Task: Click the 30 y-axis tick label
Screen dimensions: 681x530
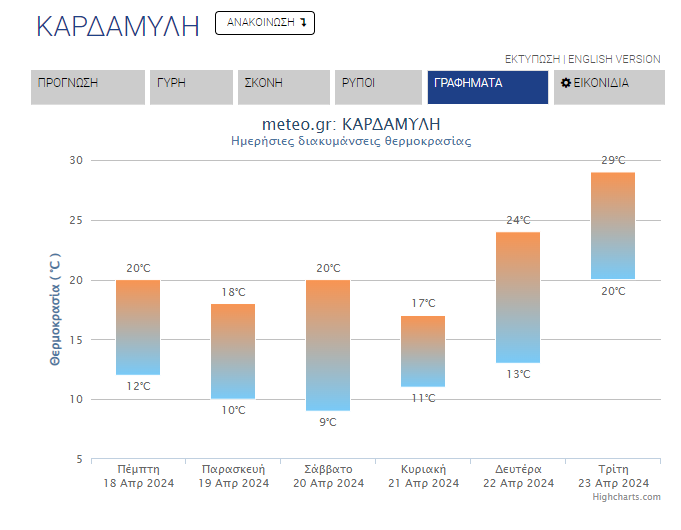Action: (76, 160)
